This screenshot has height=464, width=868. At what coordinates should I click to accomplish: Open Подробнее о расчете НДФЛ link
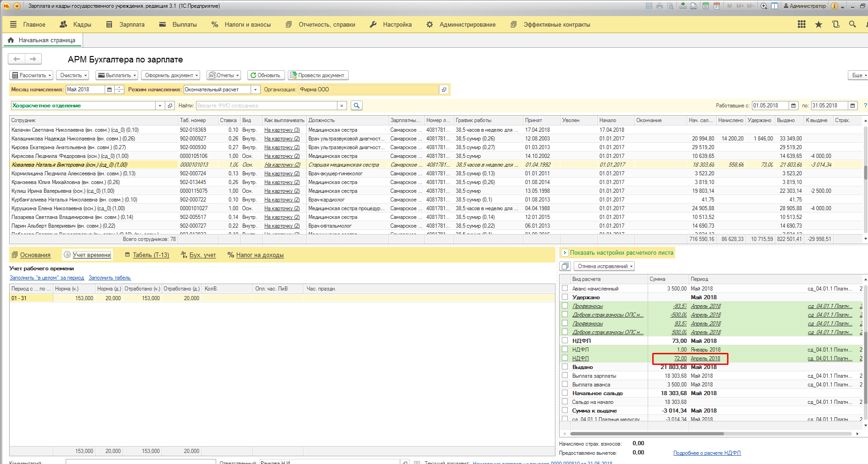tap(706, 453)
